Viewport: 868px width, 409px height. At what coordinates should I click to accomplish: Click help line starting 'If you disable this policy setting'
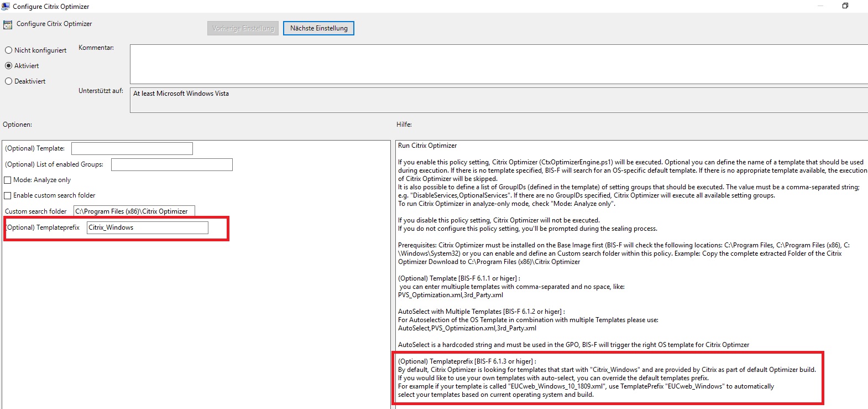[x=499, y=220]
